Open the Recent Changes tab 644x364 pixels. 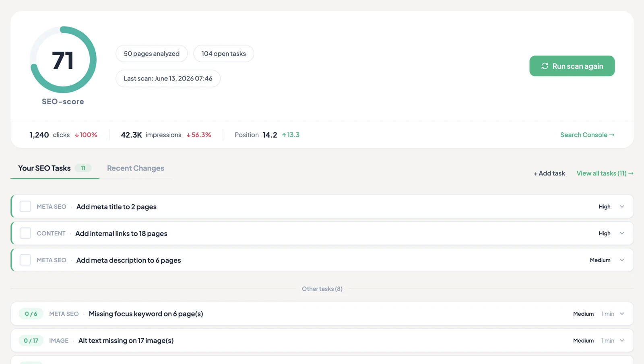pyautogui.click(x=136, y=168)
